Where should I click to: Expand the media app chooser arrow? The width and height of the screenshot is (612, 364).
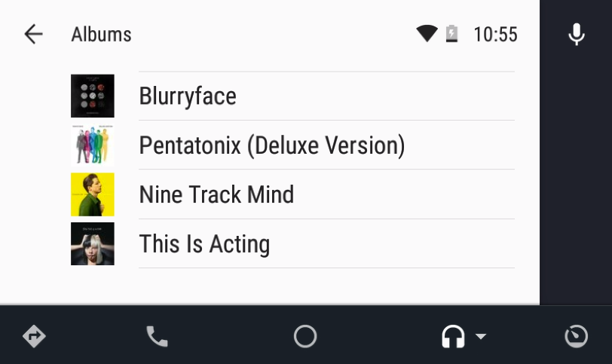pyautogui.click(x=481, y=336)
